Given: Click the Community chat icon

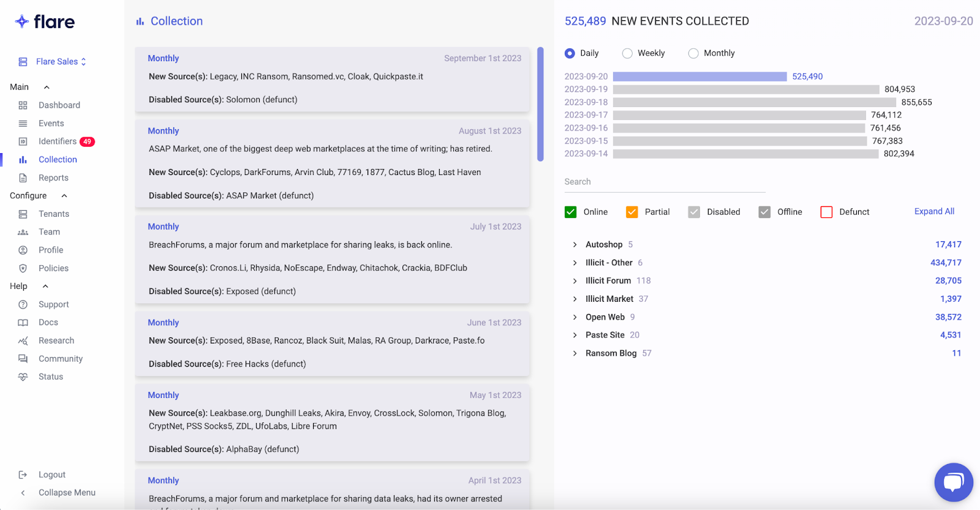Looking at the screenshot, I should [23, 359].
